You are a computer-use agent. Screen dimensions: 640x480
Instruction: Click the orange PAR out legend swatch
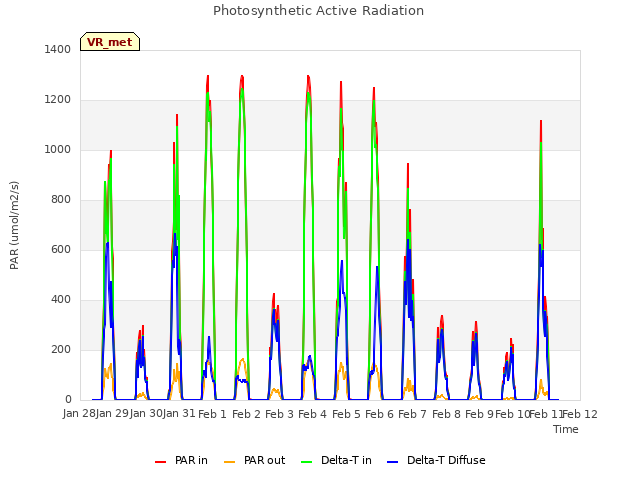point(230,462)
